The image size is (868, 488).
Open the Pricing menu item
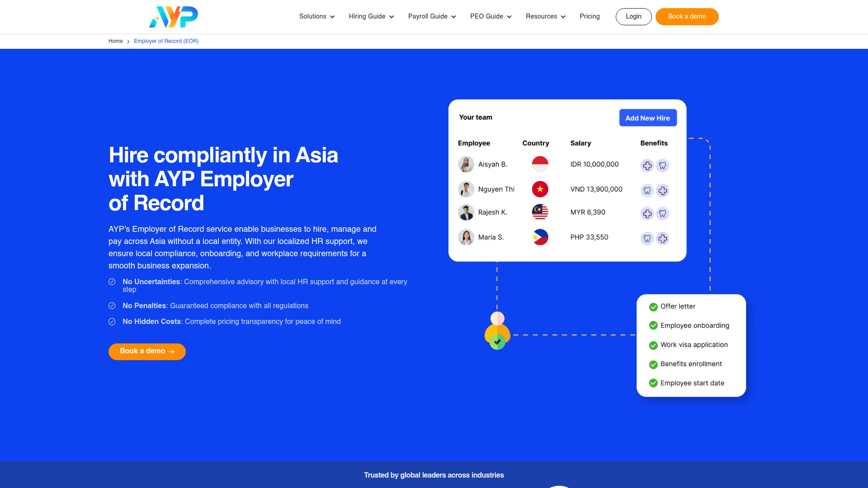[x=590, y=16]
